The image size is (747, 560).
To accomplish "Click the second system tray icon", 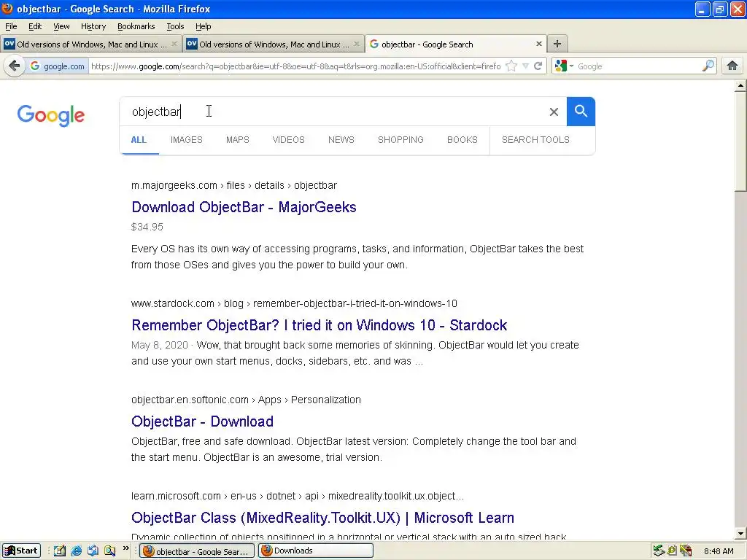I will coord(672,551).
